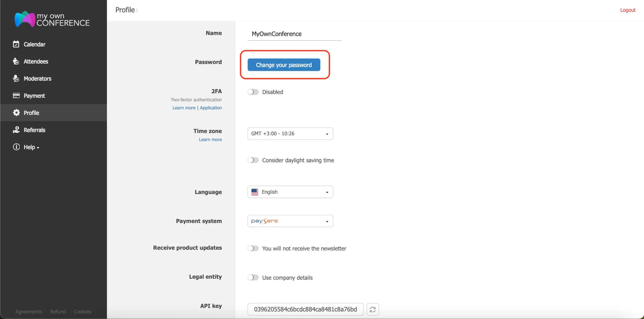This screenshot has height=319, width=644.
Task: Open the Language selector showing English
Action: (x=290, y=192)
